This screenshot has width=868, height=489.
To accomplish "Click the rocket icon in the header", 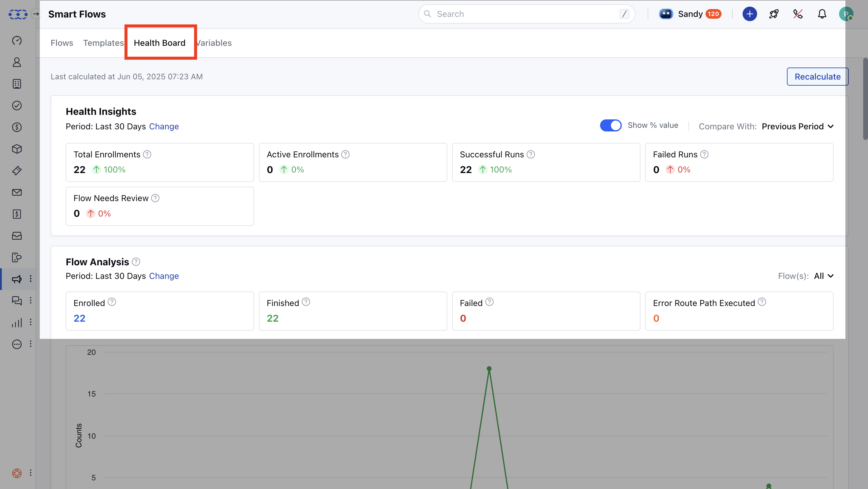I will (774, 14).
